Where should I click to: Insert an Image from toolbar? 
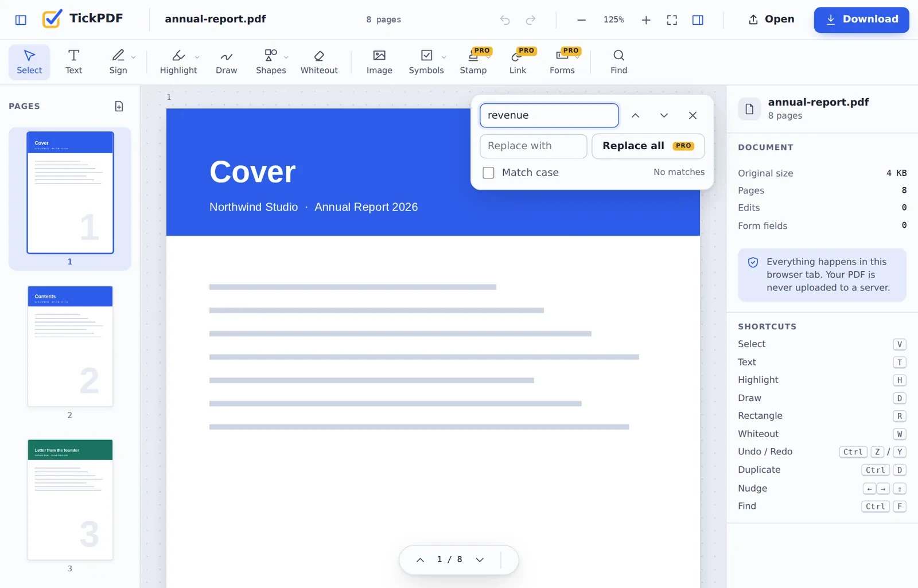coord(379,62)
